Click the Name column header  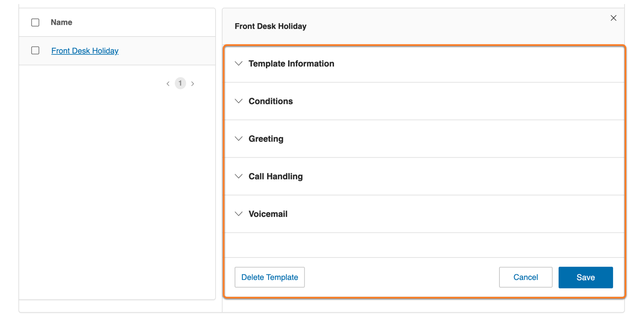(x=62, y=23)
